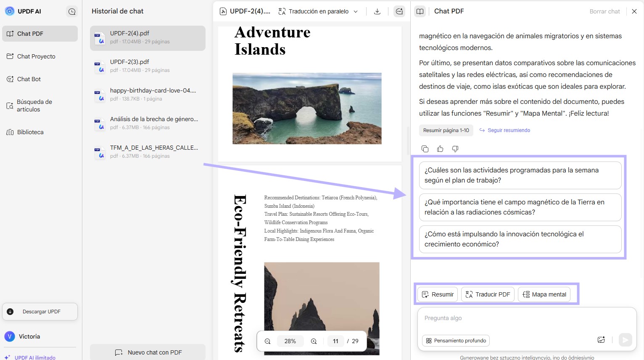Copy the AI response with copy icon
The height and width of the screenshot is (360, 644).
[425, 149]
